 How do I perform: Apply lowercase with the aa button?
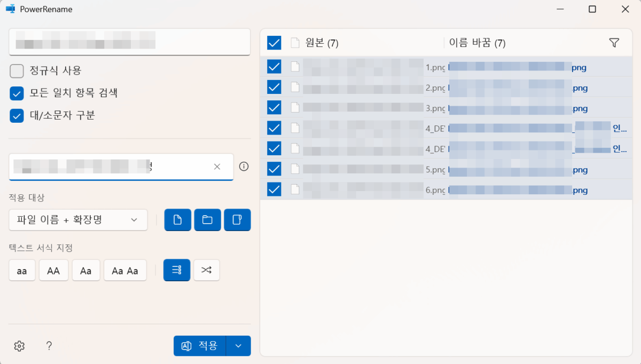click(x=21, y=270)
